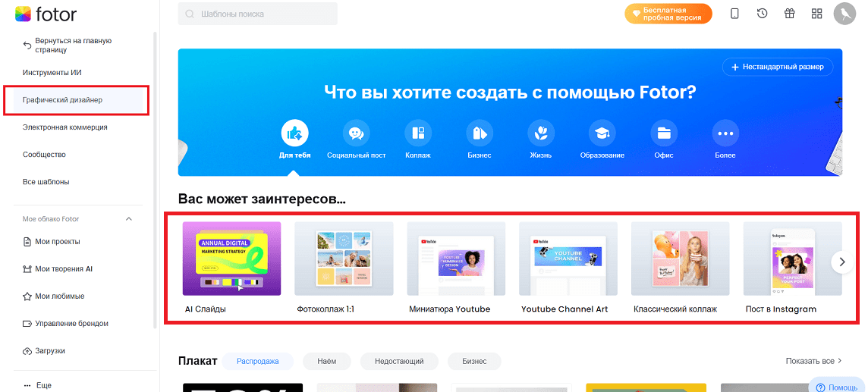
Task: Click the 'Загрузки' cloud upload icon
Action: coord(27,351)
